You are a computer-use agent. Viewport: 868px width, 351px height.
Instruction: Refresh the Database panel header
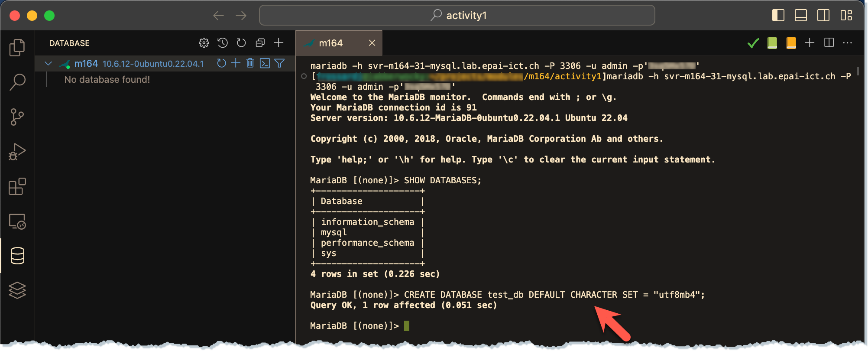pos(241,43)
